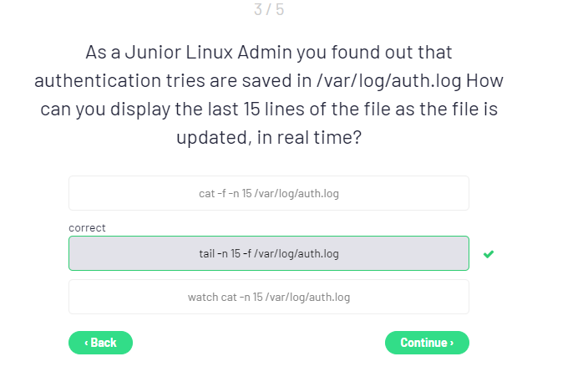Select the 'cat -f -n 15' answer option

click(268, 193)
